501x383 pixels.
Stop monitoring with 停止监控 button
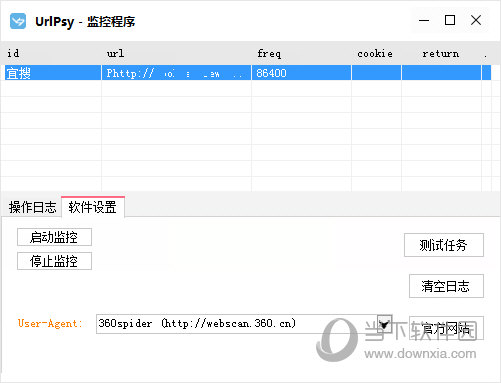54,261
